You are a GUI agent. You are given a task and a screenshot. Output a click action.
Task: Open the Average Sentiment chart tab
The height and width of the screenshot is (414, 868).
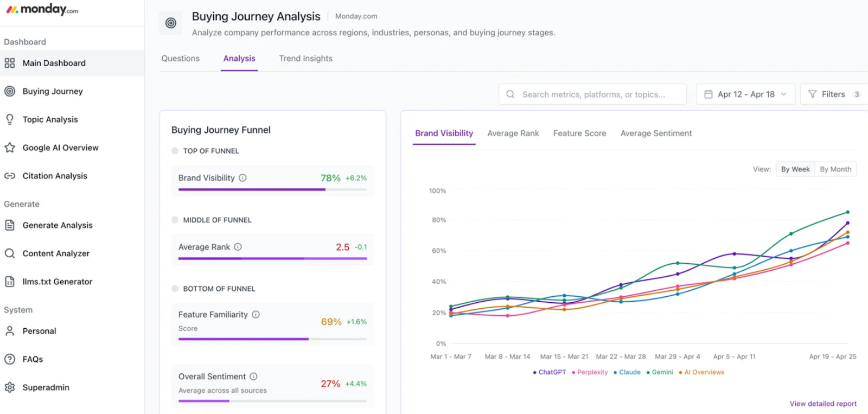pyautogui.click(x=656, y=133)
